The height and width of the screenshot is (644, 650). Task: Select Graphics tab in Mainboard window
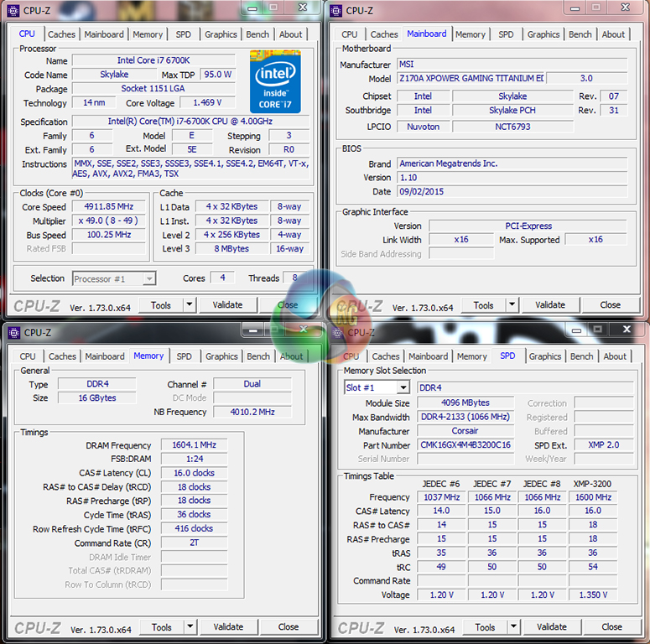coord(543,34)
